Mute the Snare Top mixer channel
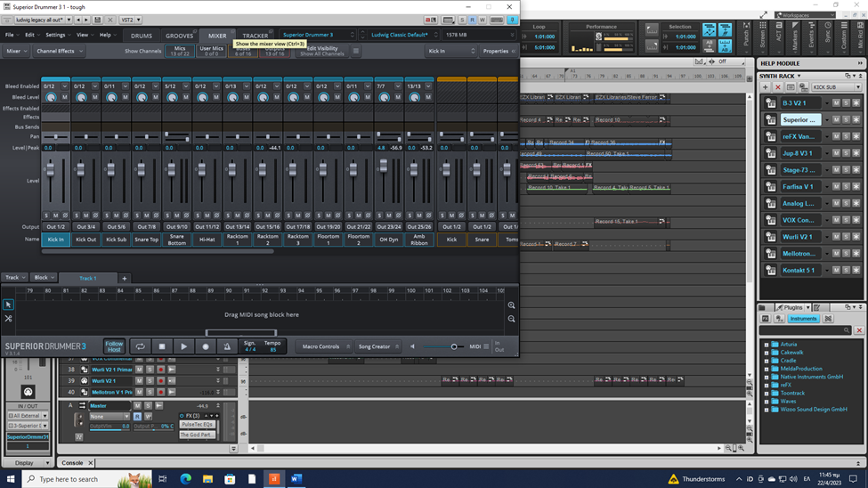 (x=147, y=216)
